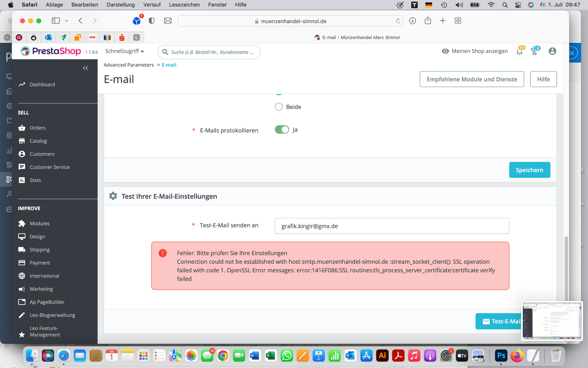Screen dimensions: 588x368
Task: Select the Beide radio option
Action: (x=279, y=107)
